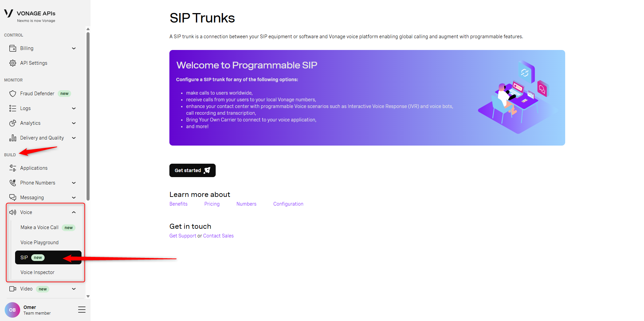This screenshot has width=644, height=321.
Task: Open Voice Playground
Action: tap(40, 243)
